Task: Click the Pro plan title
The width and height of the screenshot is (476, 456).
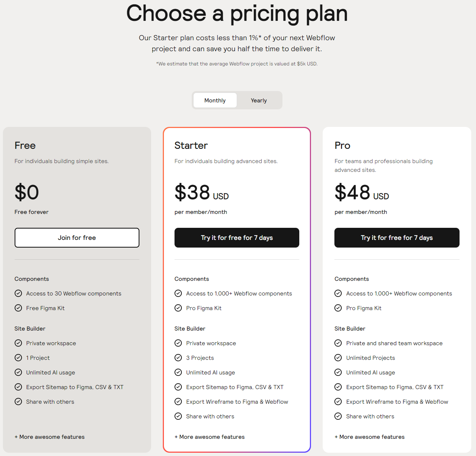Action: (342, 146)
